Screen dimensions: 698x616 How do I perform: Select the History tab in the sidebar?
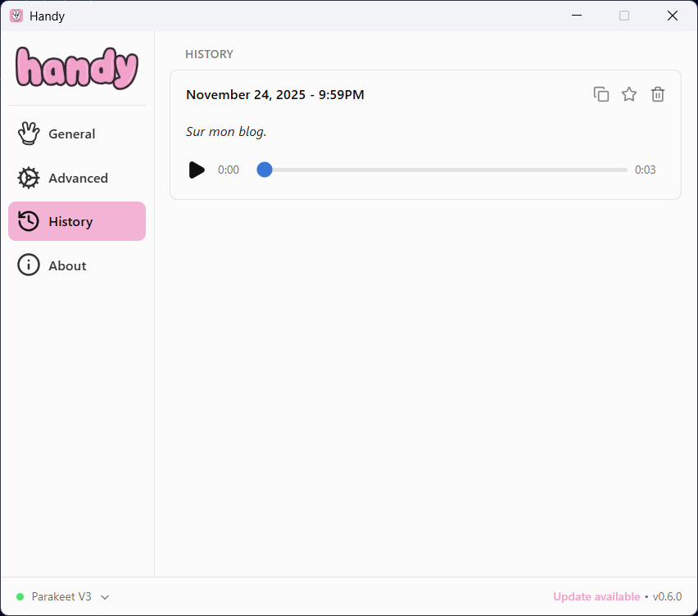coord(77,221)
